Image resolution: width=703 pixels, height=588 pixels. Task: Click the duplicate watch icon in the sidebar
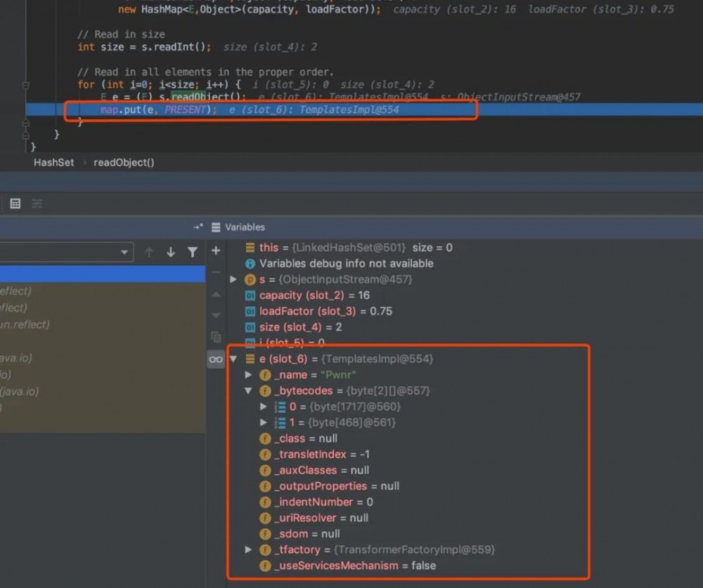(x=215, y=338)
